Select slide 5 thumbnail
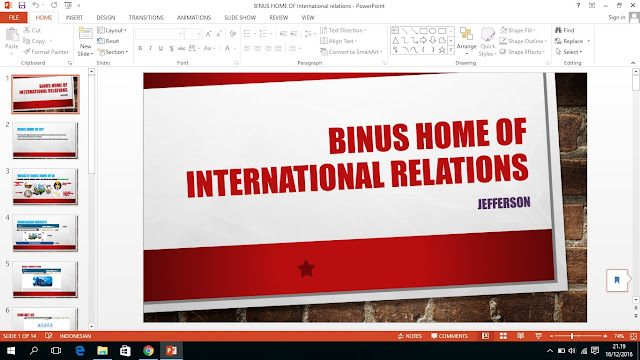The height and width of the screenshot is (360, 640). coord(45,280)
